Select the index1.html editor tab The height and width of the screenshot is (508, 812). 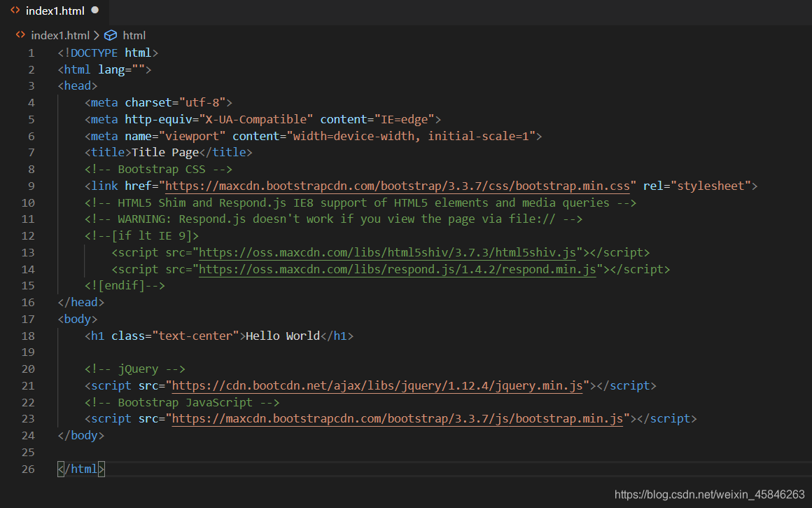pyautogui.click(x=55, y=11)
